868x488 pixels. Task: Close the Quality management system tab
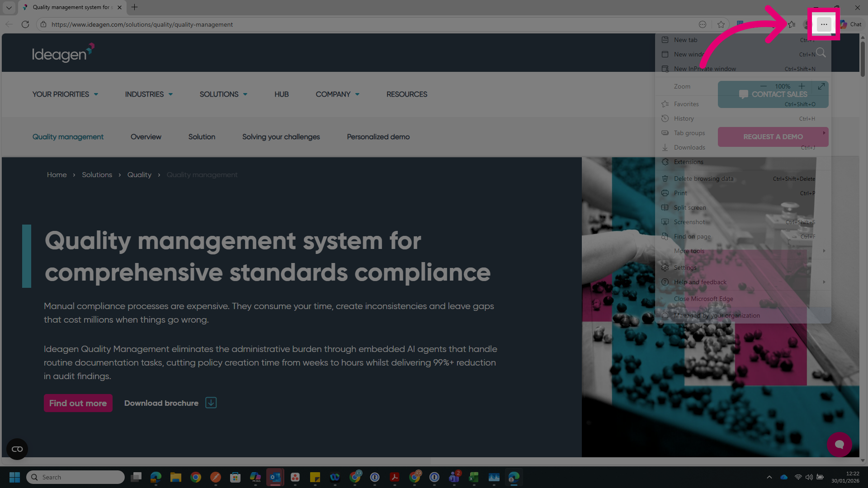119,7
